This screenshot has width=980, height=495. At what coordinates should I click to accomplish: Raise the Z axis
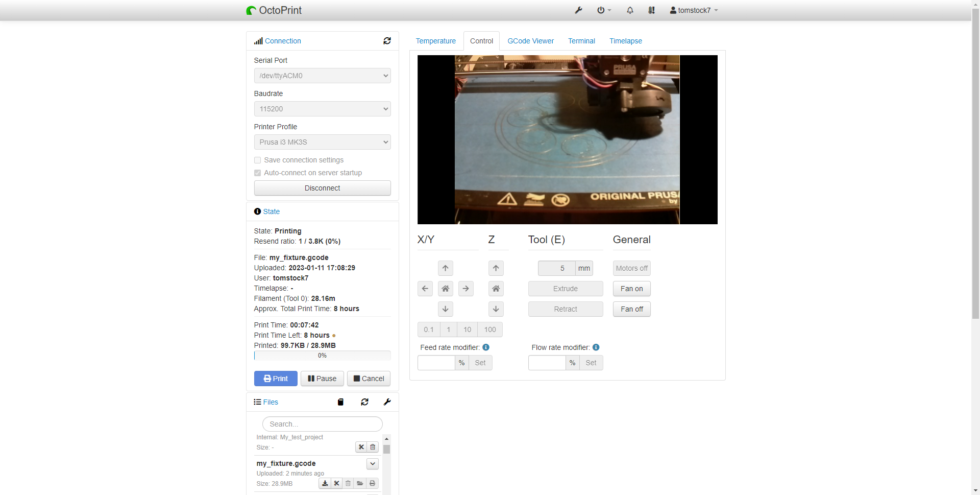coord(496,268)
